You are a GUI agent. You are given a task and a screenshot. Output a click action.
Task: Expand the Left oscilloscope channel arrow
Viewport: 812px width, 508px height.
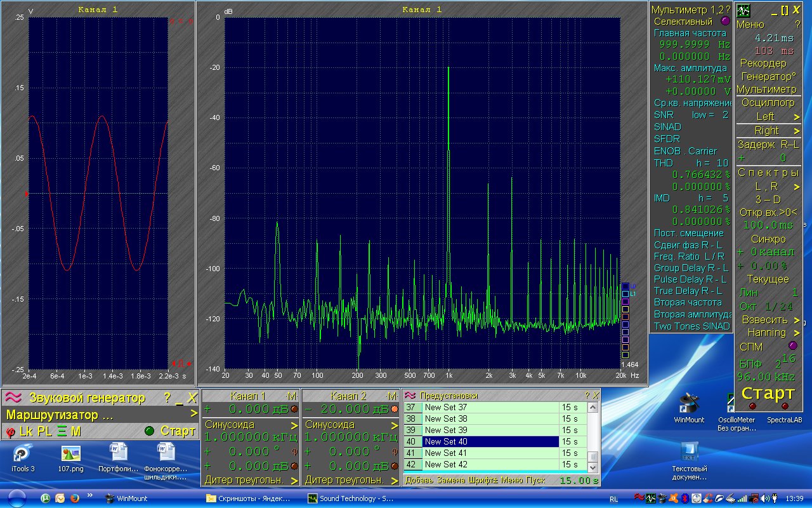[797, 116]
